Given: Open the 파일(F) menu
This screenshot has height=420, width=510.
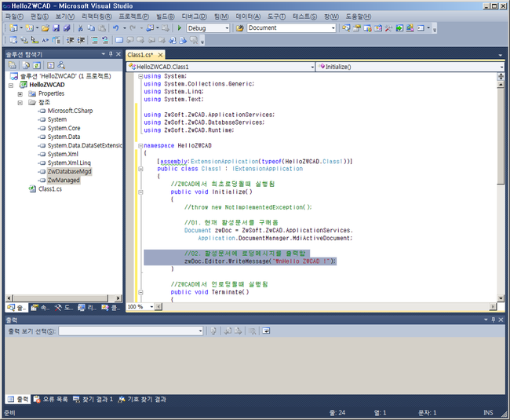Looking at the screenshot, I should pos(14,16).
